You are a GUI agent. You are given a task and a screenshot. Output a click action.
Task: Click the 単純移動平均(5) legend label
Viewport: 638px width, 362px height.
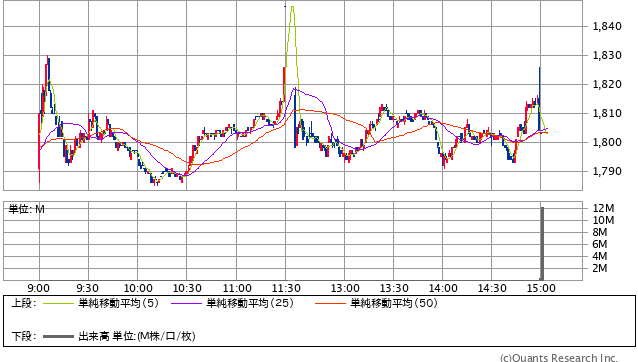118,303
